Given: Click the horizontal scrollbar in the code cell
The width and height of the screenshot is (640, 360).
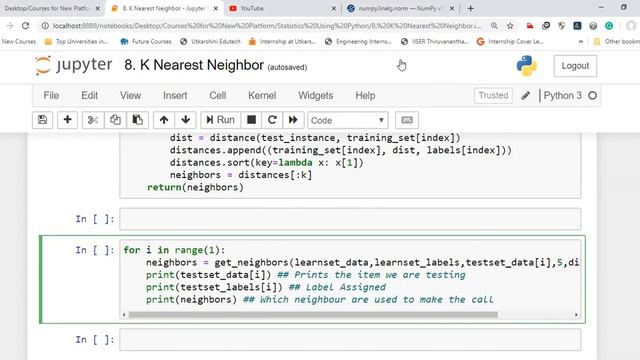Looking at the screenshot, I should [313, 315].
